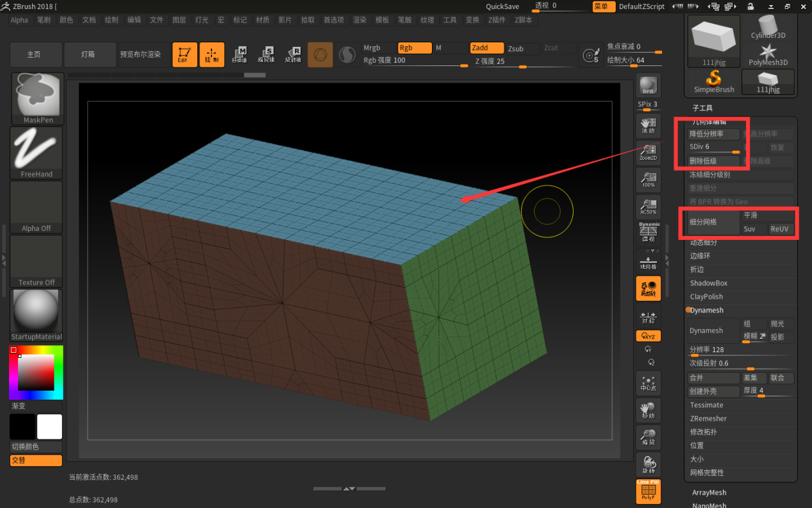
Task: Toggle the Local (局部) transform icon
Action: [649, 288]
